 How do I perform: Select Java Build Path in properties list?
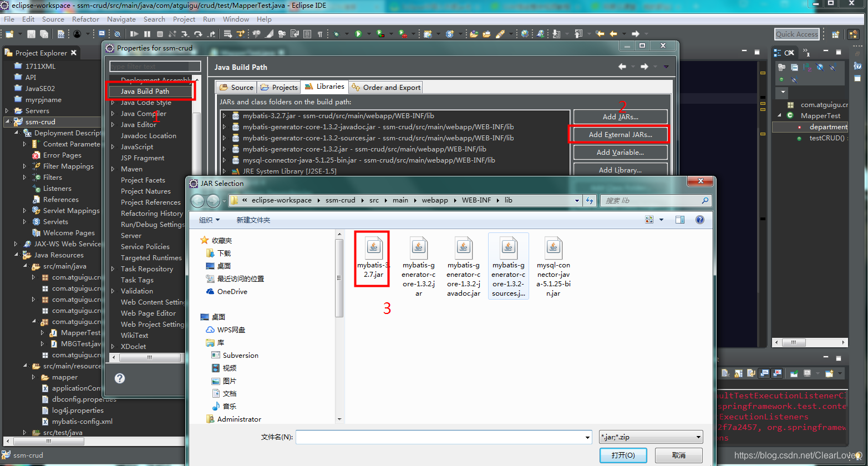tap(145, 92)
